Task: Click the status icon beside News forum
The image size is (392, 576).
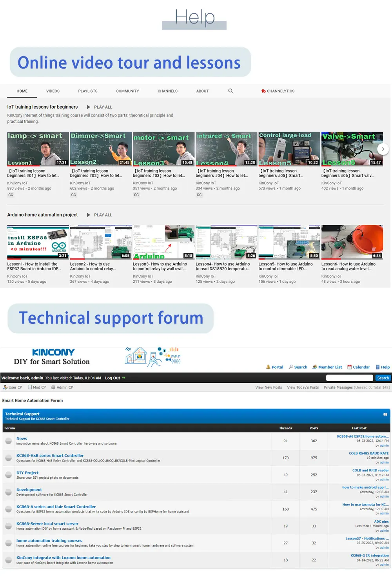Action: coord(8,441)
